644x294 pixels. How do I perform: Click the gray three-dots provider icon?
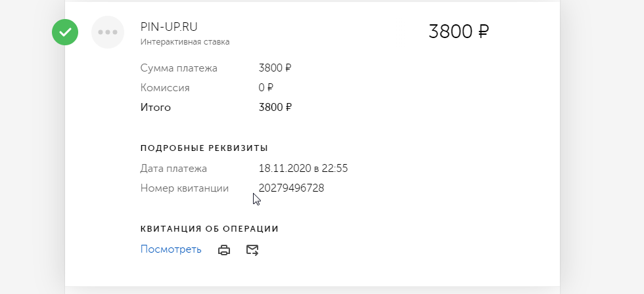(108, 32)
